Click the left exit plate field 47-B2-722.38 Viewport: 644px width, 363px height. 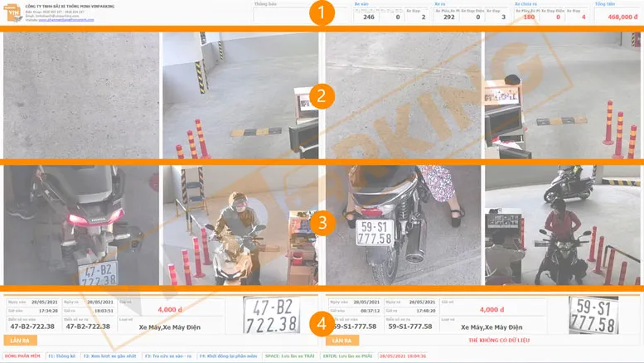[x=89, y=327]
